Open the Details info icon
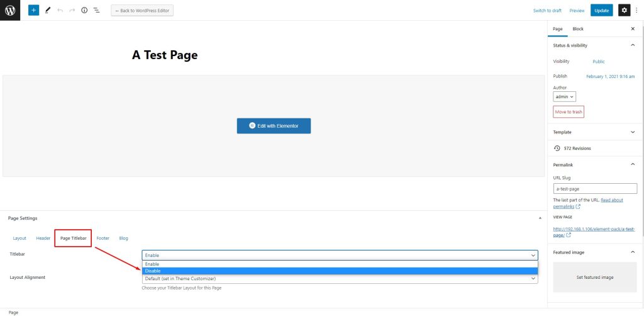Screen dimensions: 644x316 [84, 10]
